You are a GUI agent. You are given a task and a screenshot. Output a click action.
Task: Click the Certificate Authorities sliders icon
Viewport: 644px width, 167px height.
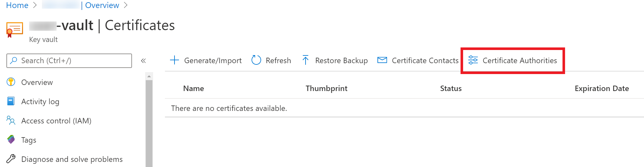473,60
